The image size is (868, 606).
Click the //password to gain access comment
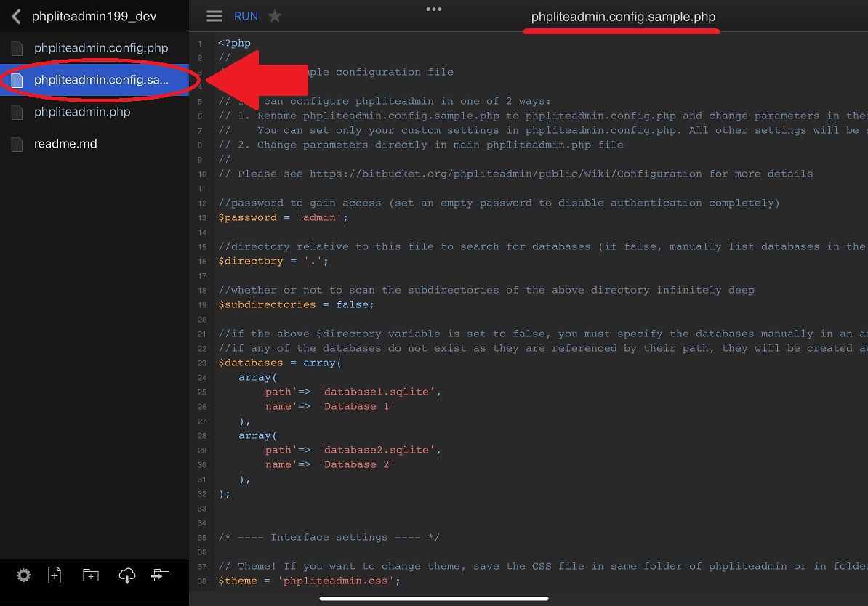point(499,203)
